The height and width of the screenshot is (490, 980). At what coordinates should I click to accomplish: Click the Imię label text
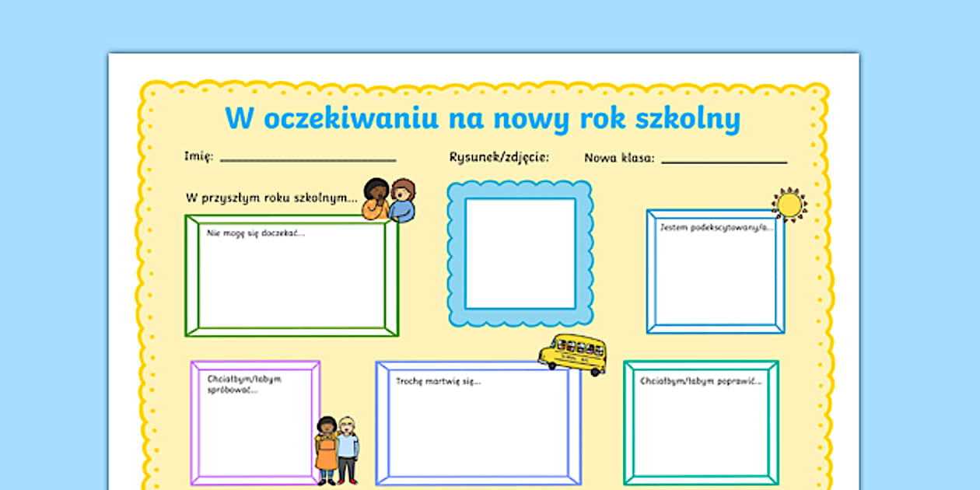198,156
